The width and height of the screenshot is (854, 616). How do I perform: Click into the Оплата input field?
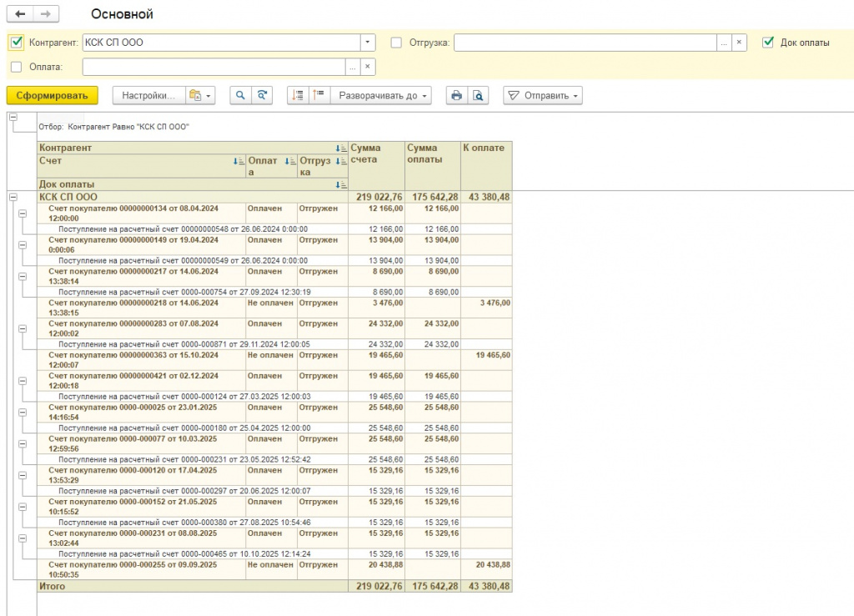pos(213,67)
